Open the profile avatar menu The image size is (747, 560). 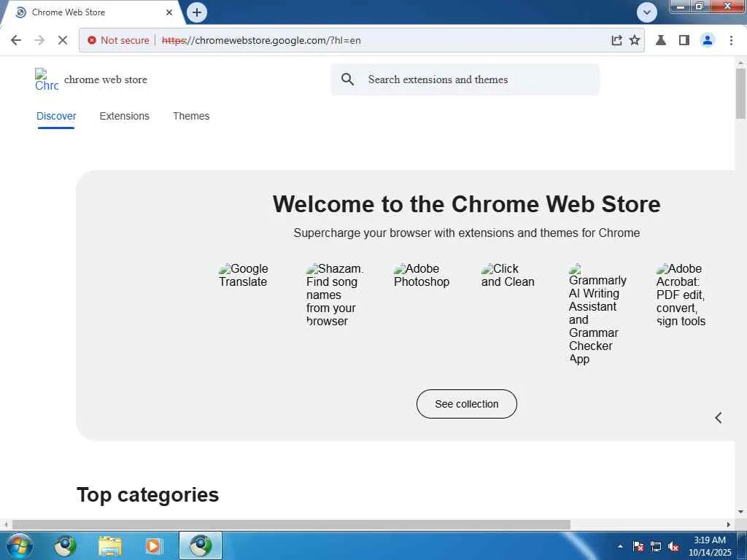708,40
